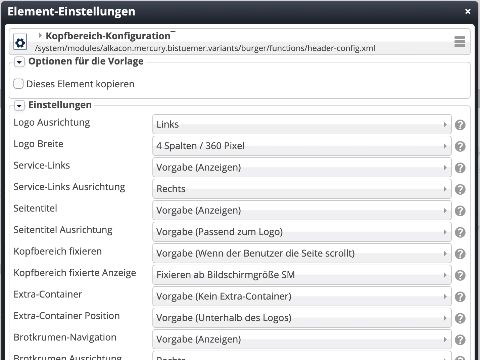Screen dimensions: 480x360
Task: Click the gear icon beside Kopfbereich-Konfiguration
Action: pyautogui.click(x=20, y=43)
